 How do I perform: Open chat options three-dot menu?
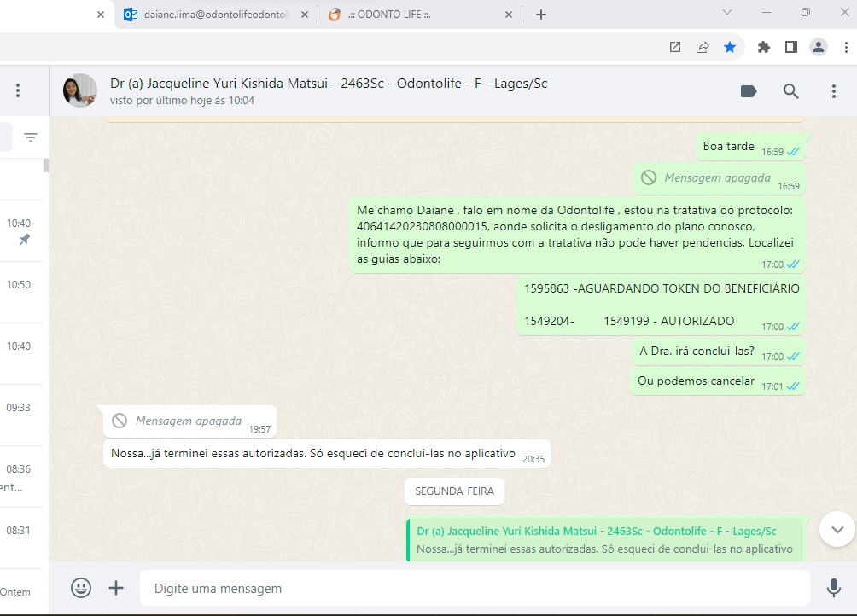(x=834, y=91)
